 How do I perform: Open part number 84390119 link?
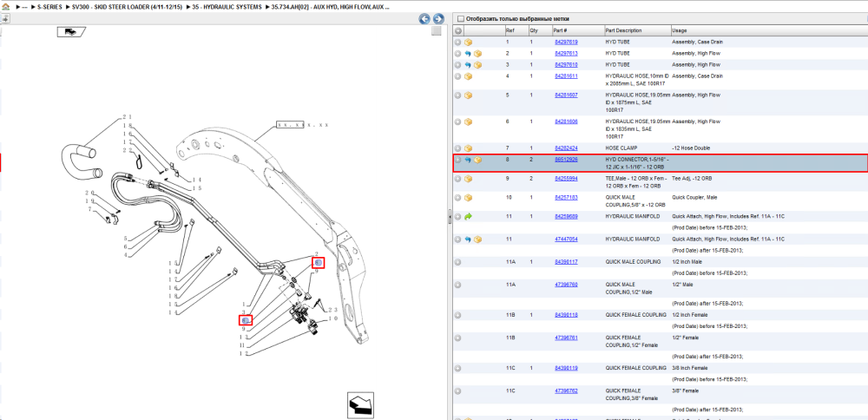566,368
